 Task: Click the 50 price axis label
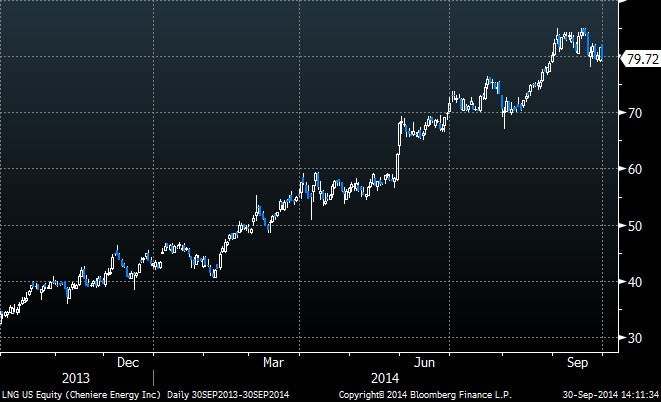pyautogui.click(x=635, y=225)
